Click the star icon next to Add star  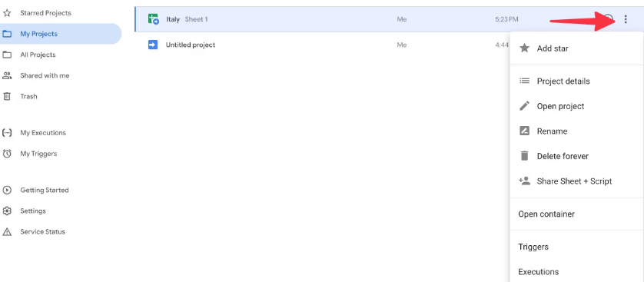coord(524,48)
